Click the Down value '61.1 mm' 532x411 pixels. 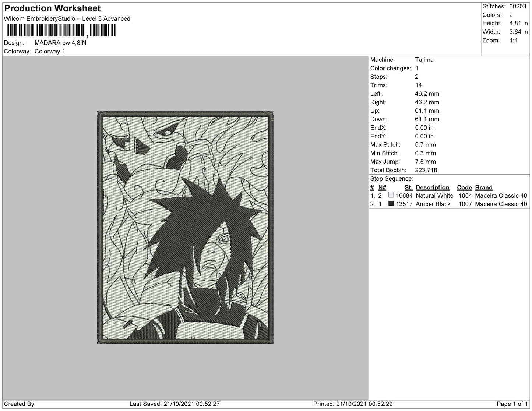click(x=427, y=119)
